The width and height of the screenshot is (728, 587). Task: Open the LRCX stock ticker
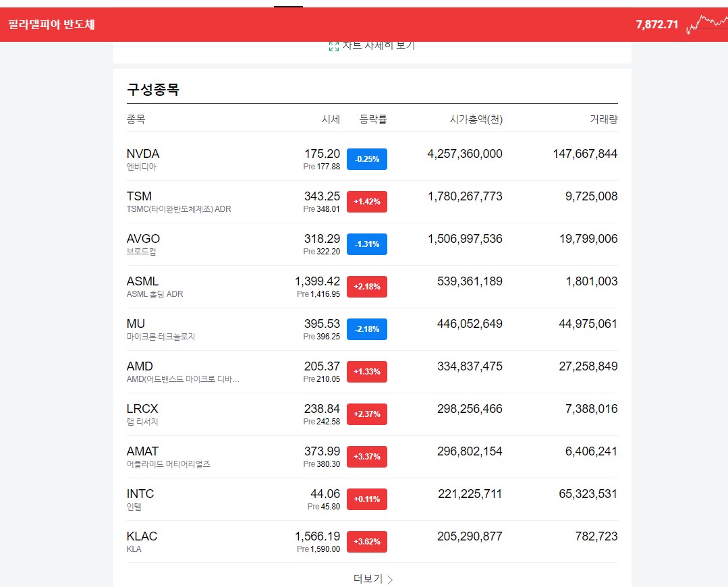142,409
